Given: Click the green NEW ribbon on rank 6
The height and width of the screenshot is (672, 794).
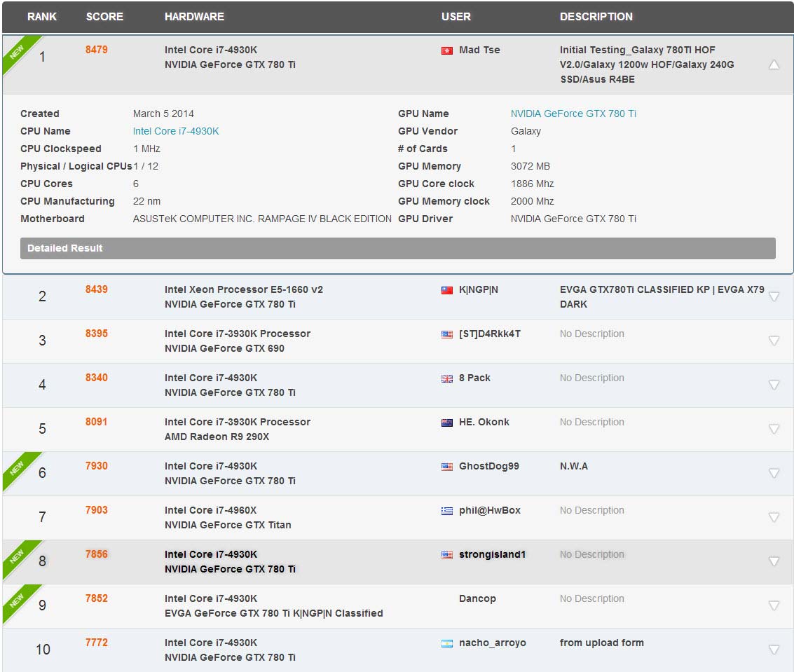Looking at the screenshot, I should click(17, 467).
